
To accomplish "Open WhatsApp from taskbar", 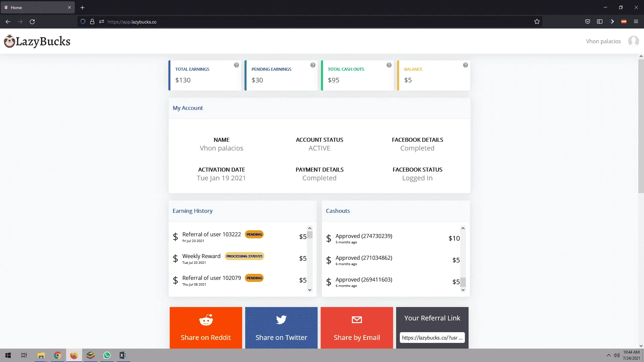I will click(x=107, y=355).
